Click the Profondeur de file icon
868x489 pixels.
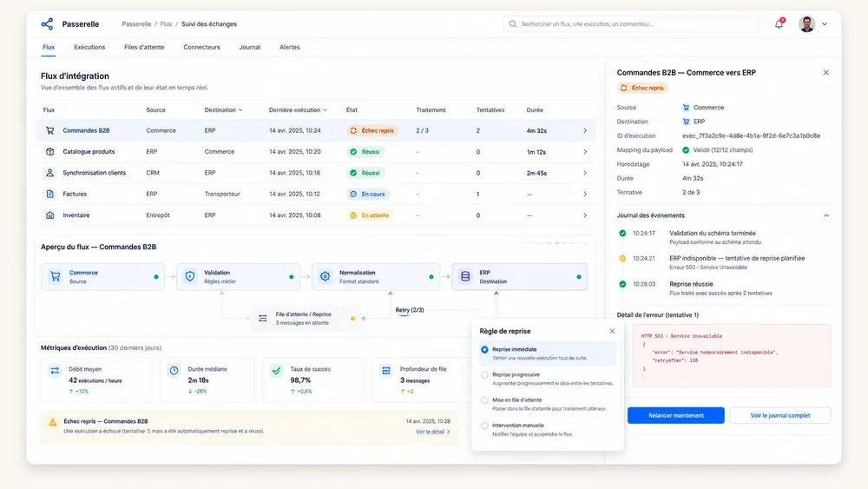pyautogui.click(x=386, y=371)
